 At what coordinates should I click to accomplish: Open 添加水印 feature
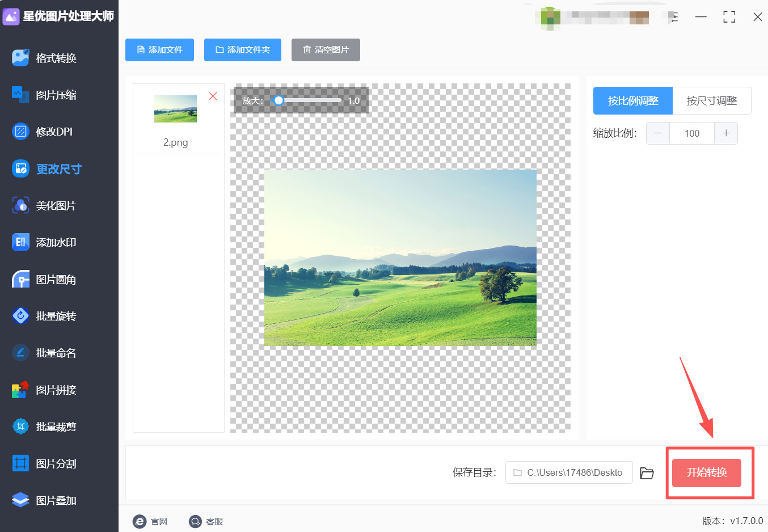coord(56,242)
